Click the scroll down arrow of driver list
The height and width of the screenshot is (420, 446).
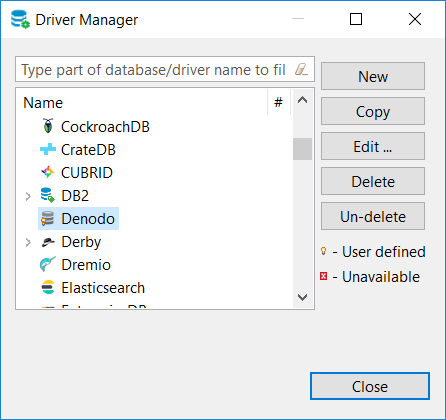pos(302,297)
